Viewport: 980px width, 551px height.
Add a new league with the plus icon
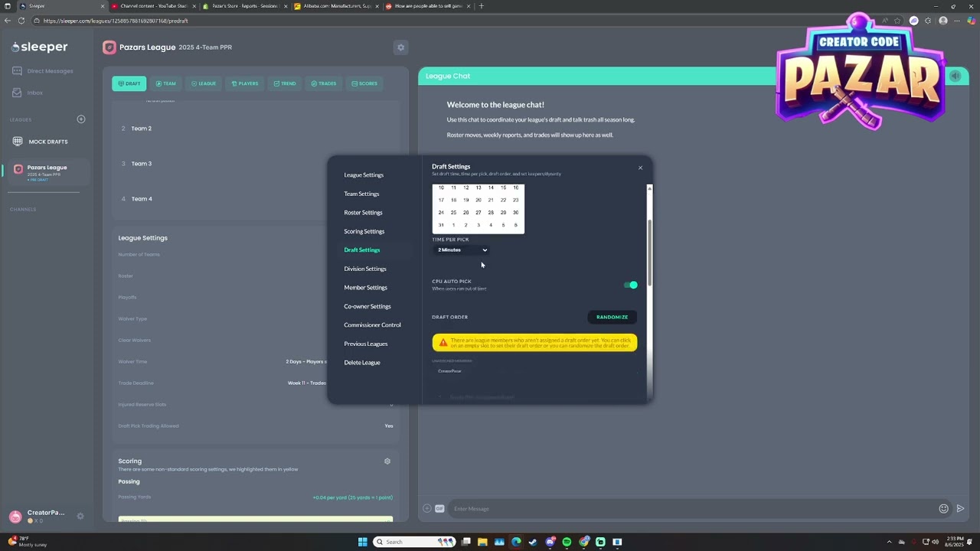(x=81, y=119)
